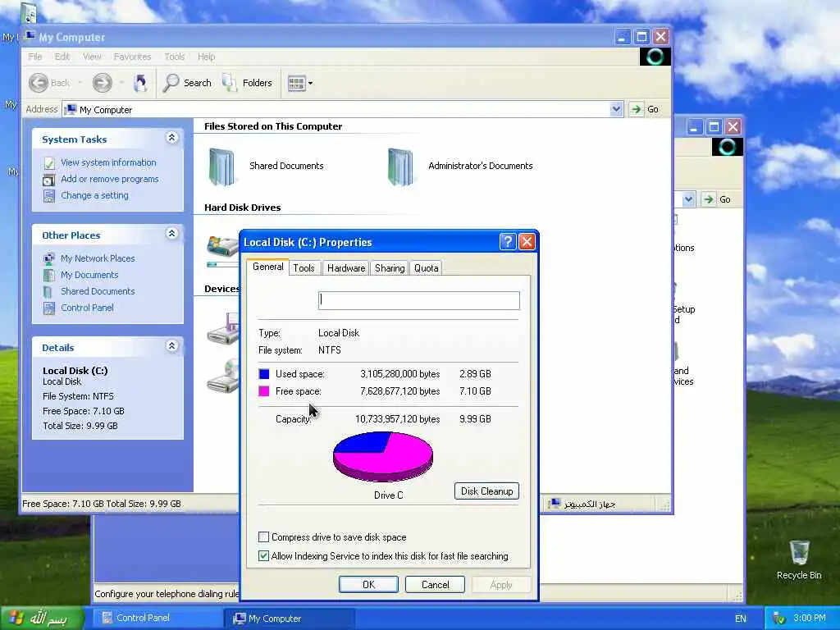Open the Edit menu

[62, 57]
